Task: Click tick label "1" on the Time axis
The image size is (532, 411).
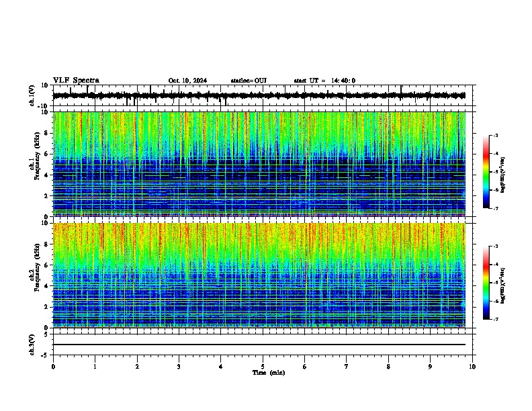Action: coord(95,367)
